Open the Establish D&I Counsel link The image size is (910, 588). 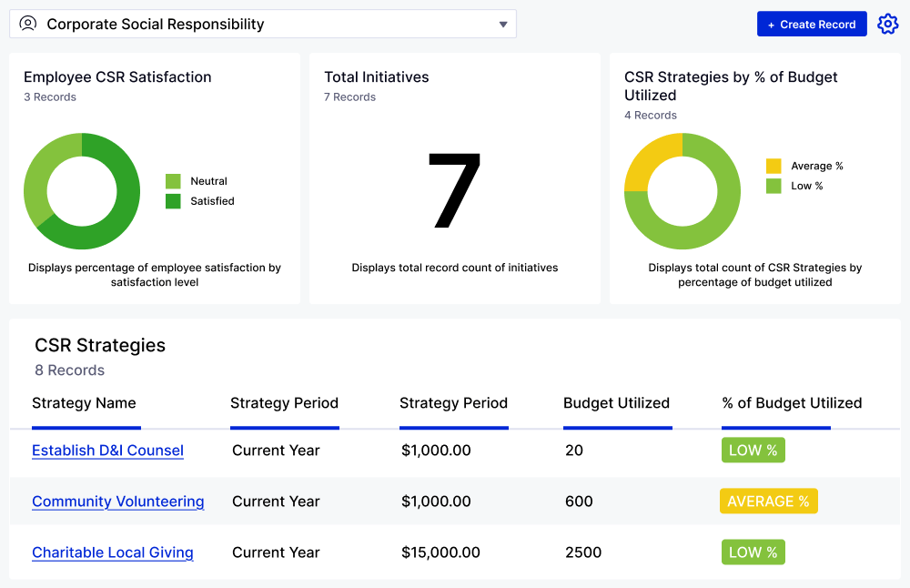click(107, 451)
